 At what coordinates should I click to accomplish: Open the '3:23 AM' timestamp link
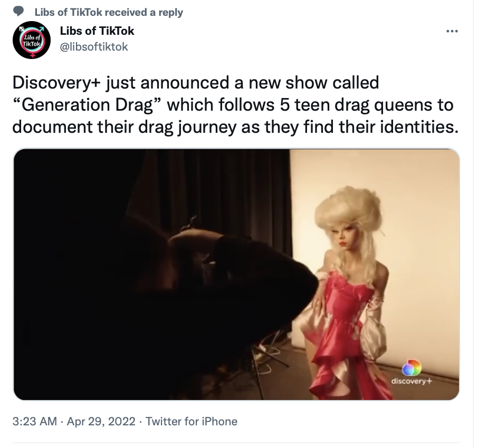coord(35,422)
